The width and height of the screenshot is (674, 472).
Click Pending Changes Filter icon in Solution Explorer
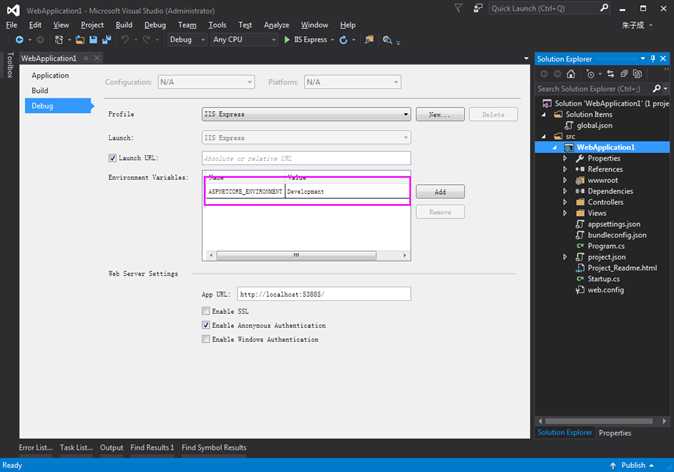coord(590,74)
